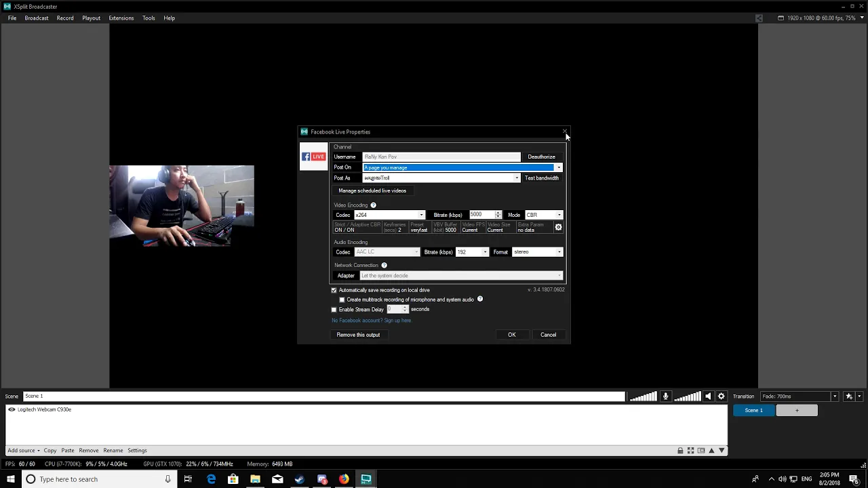This screenshot has width=868, height=488.
Task: Uncheck Automatically save recording on local drive
Action: tap(334, 290)
